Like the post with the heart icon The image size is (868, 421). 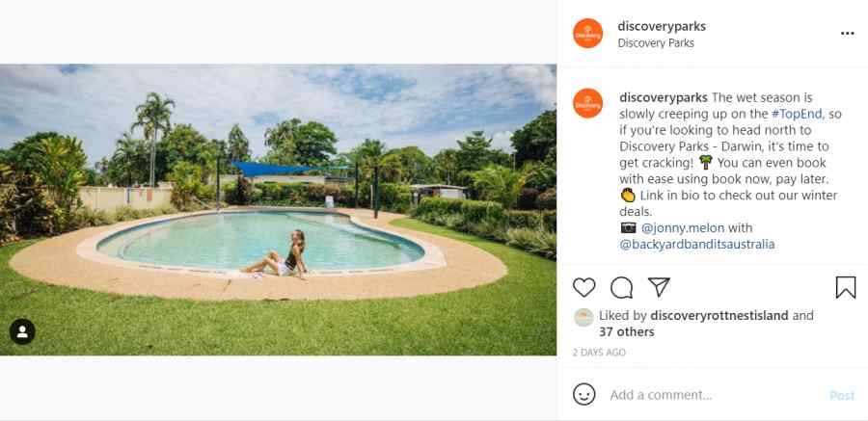584,287
